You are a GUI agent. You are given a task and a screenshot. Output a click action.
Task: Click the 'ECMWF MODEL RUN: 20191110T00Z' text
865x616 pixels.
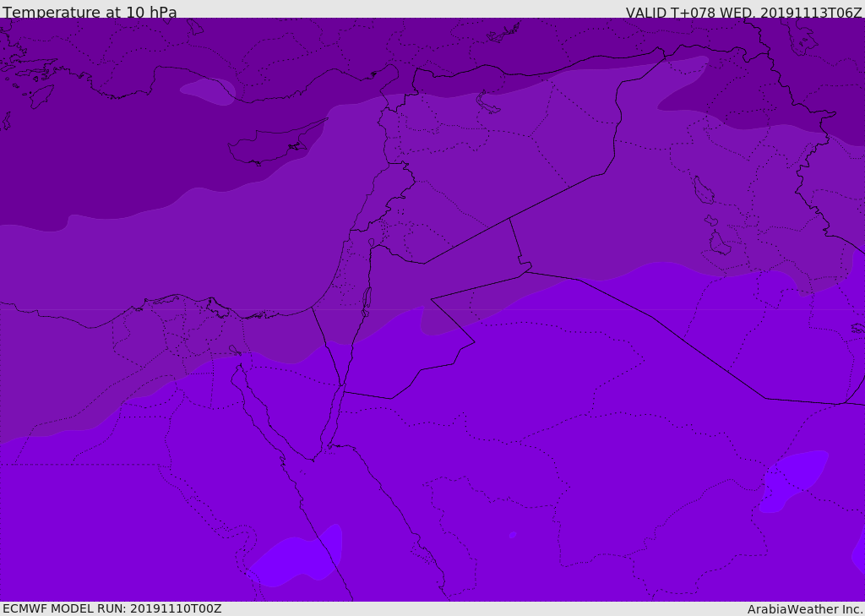[x=112, y=608]
